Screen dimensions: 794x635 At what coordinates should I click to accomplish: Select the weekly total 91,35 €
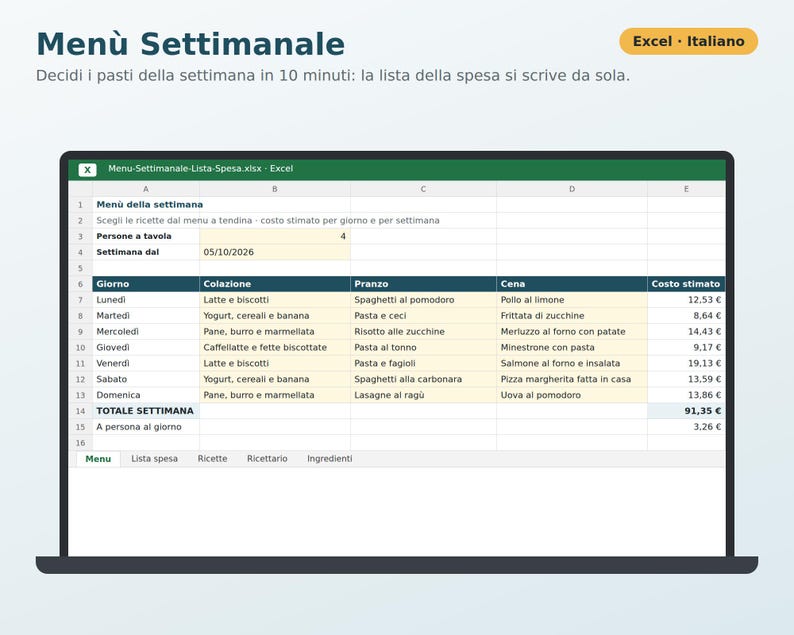[686, 411]
